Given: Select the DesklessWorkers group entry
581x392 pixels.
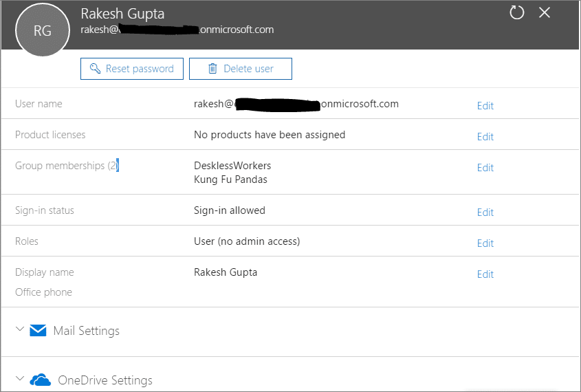Looking at the screenshot, I should click(x=232, y=166).
